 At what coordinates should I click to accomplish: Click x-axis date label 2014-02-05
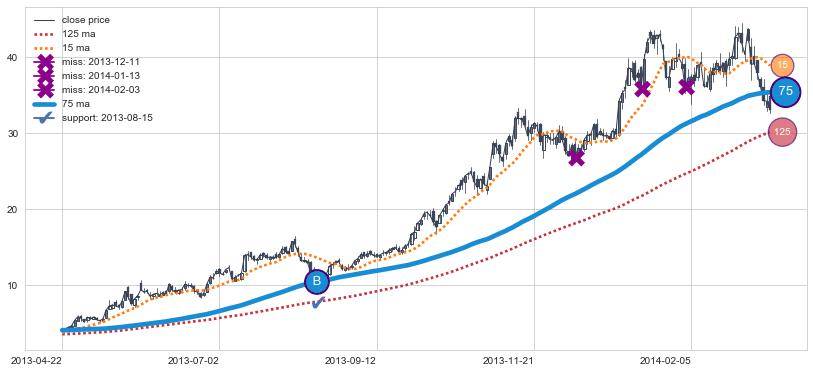[x=665, y=360]
